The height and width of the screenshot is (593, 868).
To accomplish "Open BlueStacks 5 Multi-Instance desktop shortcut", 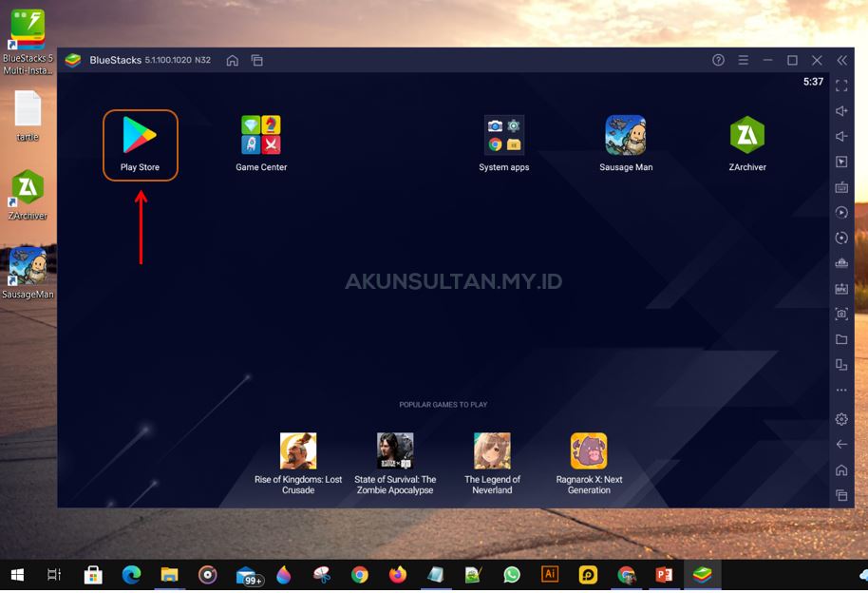I will point(28,42).
